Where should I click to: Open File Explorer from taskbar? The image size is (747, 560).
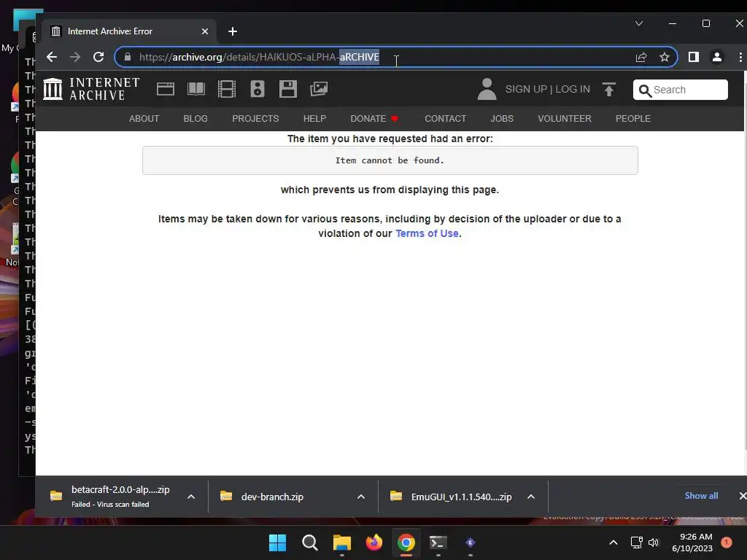[x=341, y=542]
